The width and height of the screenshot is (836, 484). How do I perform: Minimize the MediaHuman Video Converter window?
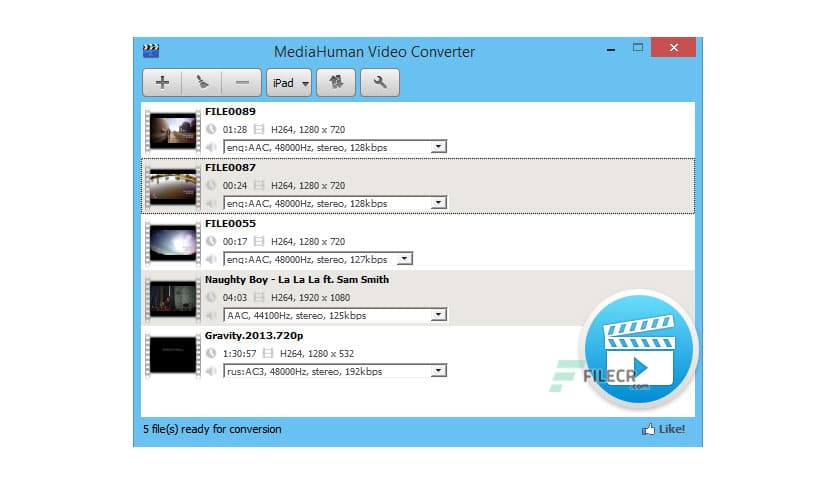611,49
